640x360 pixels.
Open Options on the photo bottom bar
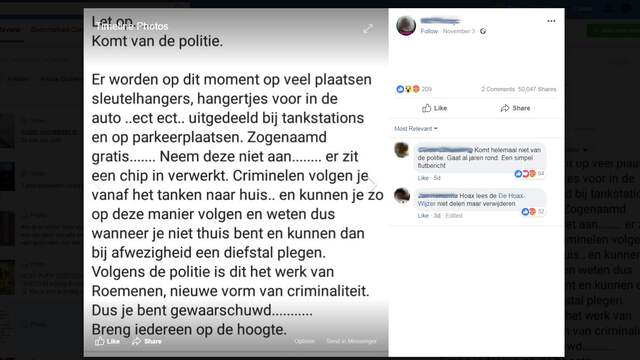coord(304,341)
